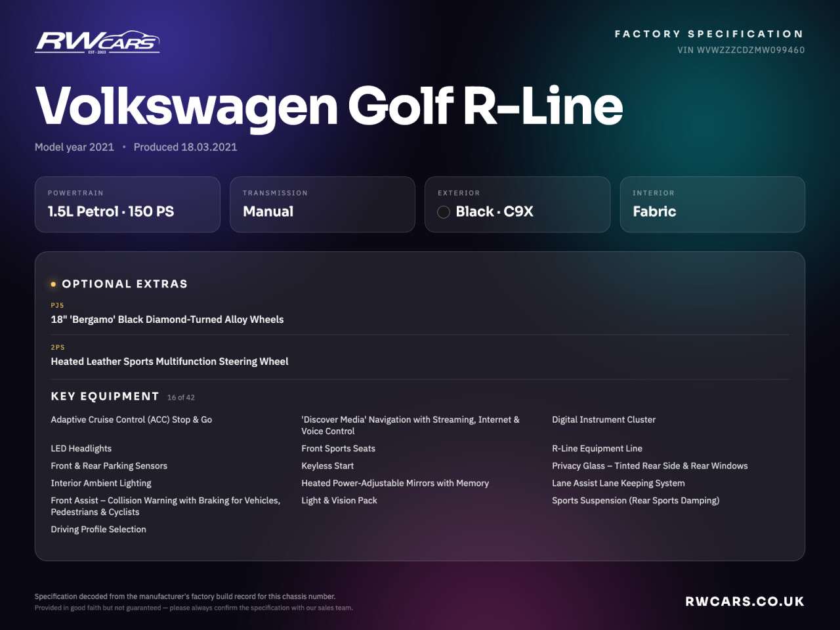
Task: Click the Light & Vision Pack item
Action: tap(339, 500)
